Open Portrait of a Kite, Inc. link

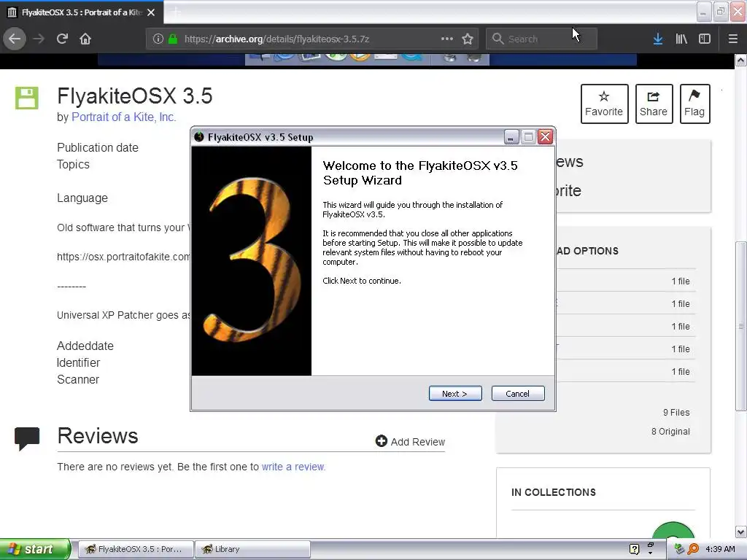[124, 117]
